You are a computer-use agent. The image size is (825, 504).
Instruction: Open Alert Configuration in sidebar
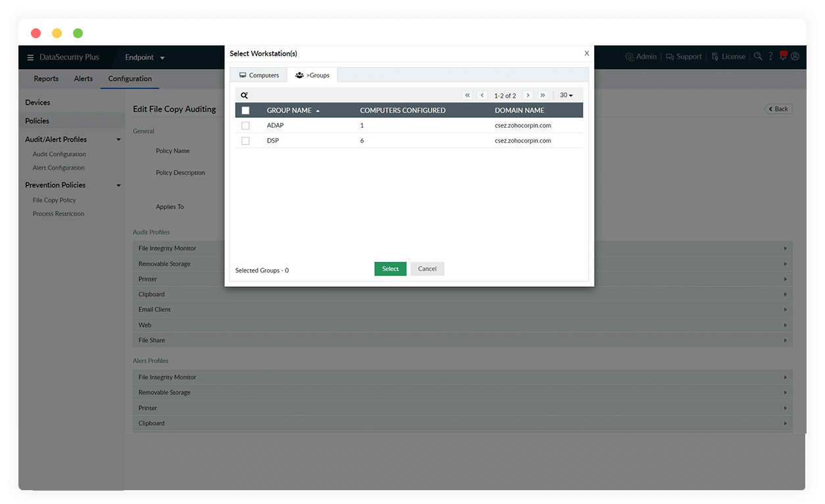[x=59, y=168]
